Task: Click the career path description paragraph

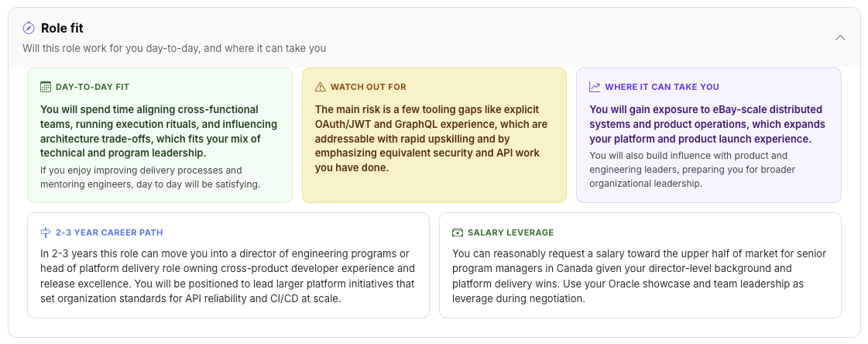Action: [x=228, y=277]
